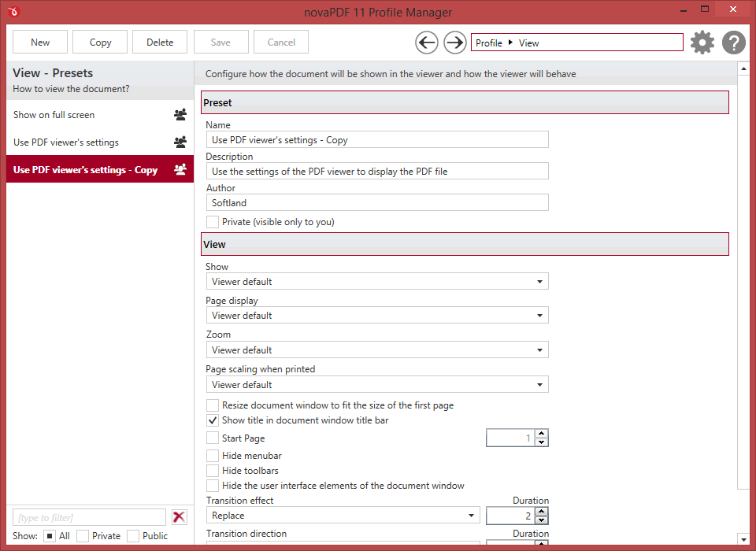Click the forward navigation arrow icon

[x=454, y=43]
